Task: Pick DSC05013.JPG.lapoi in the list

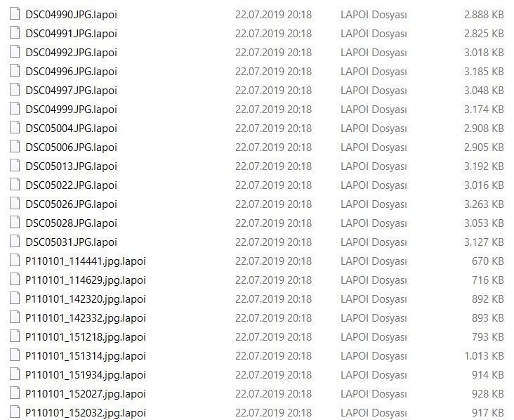Action: [71, 166]
